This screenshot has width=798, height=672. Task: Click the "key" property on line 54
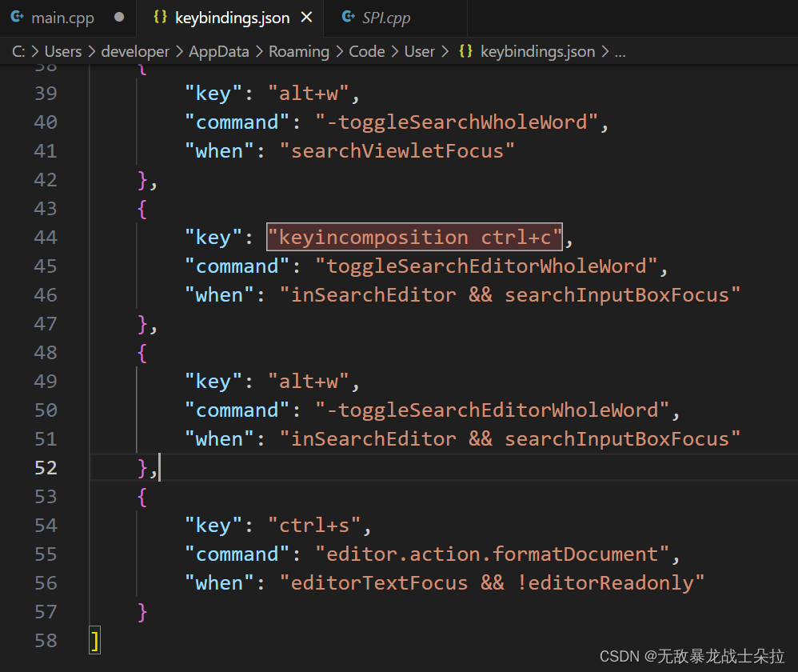click(213, 526)
